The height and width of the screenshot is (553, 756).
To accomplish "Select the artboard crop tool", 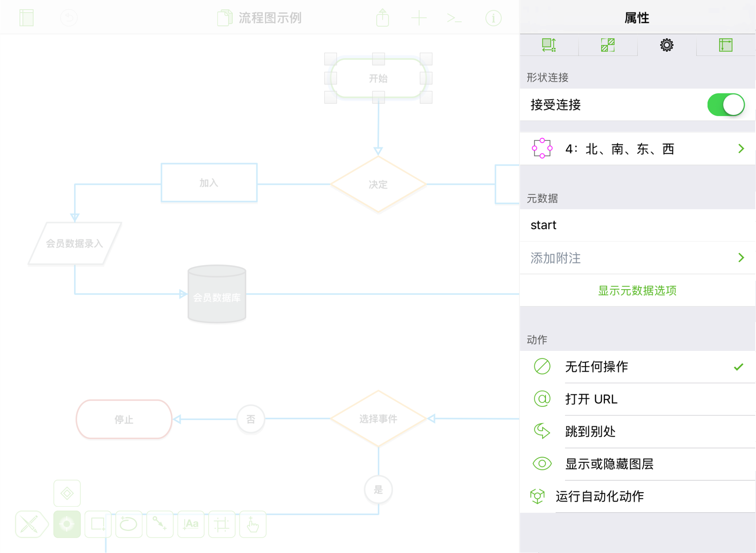I will click(x=222, y=524).
